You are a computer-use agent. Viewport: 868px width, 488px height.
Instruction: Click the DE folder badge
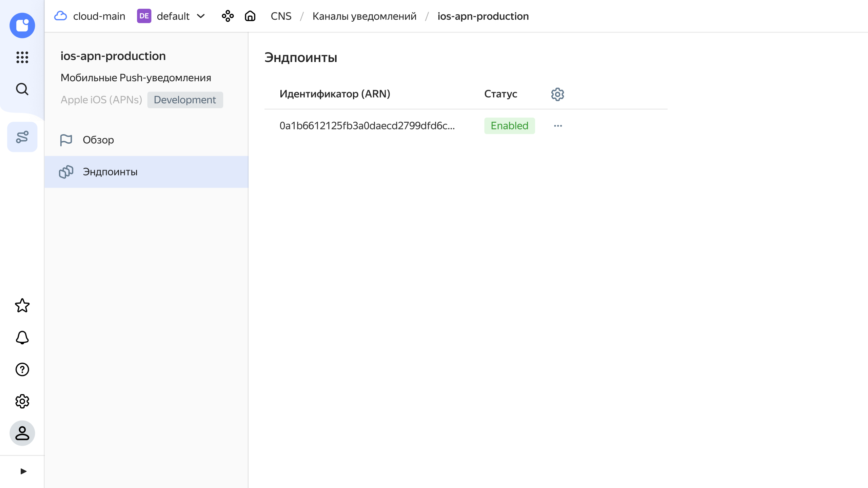(x=144, y=16)
